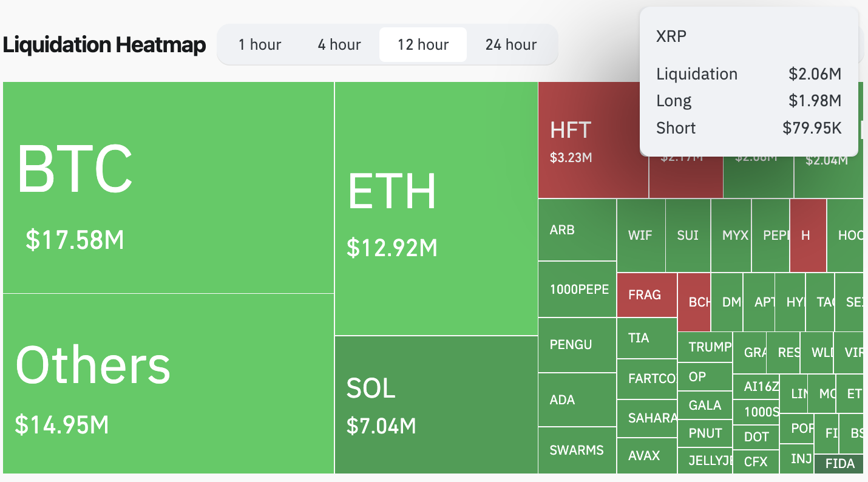
Task: Switch to the 1 hour timeframe
Action: [x=260, y=44]
